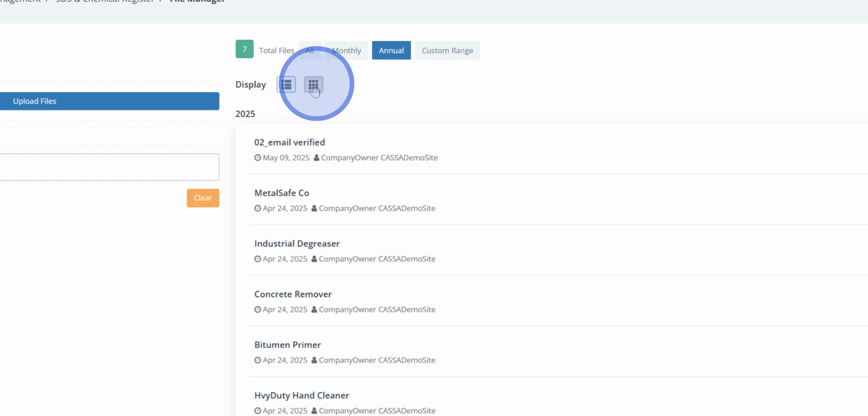The height and width of the screenshot is (416, 868).
Task: Open the MetalSafe Co file
Action: [x=282, y=193]
